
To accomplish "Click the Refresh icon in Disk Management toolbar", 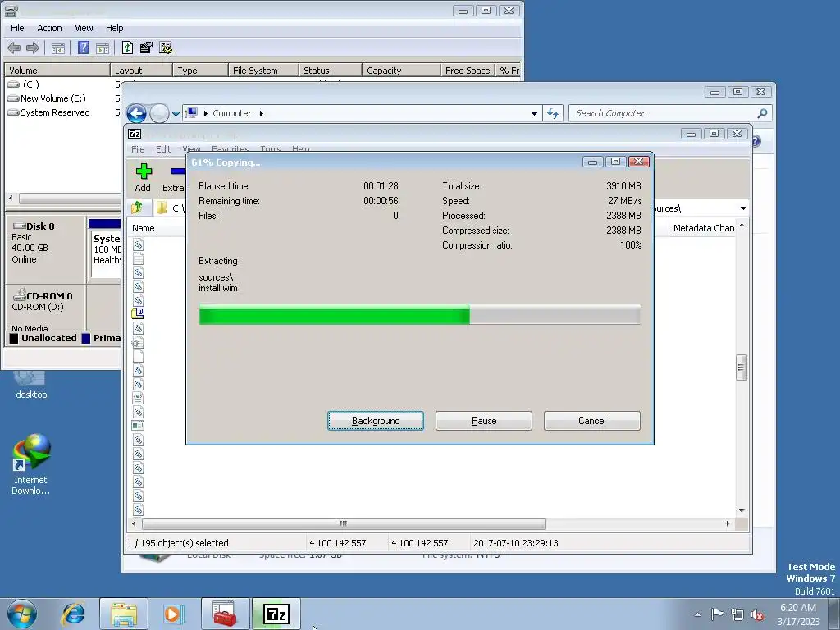I will [127, 48].
